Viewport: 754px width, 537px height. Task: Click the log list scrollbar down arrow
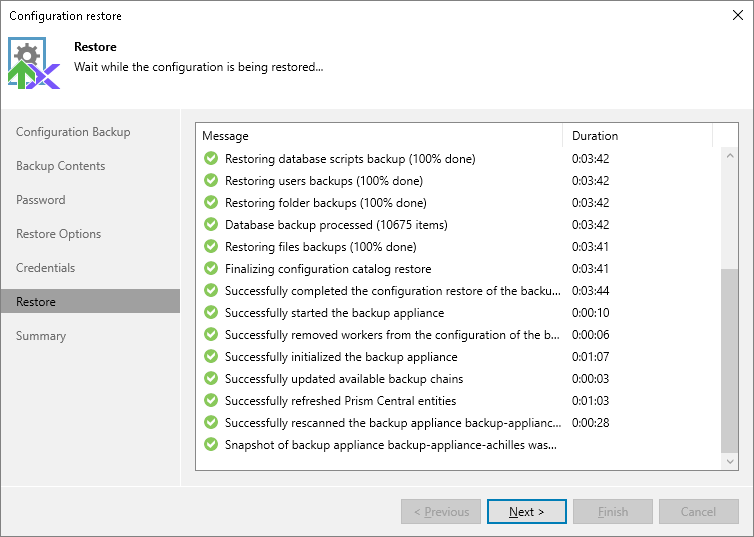(x=730, y=461)
